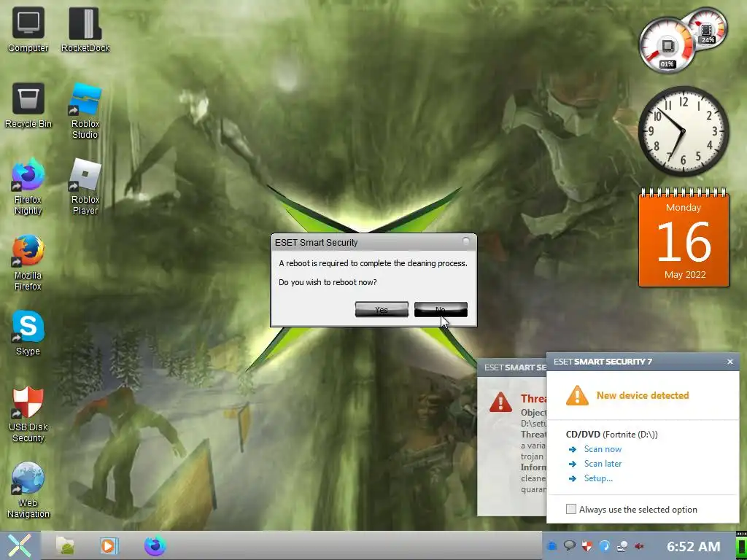Viewport: 747px width, 560px height.
Task: Launch the Firefox Nightly desktop shortcut
Action: 28,187
